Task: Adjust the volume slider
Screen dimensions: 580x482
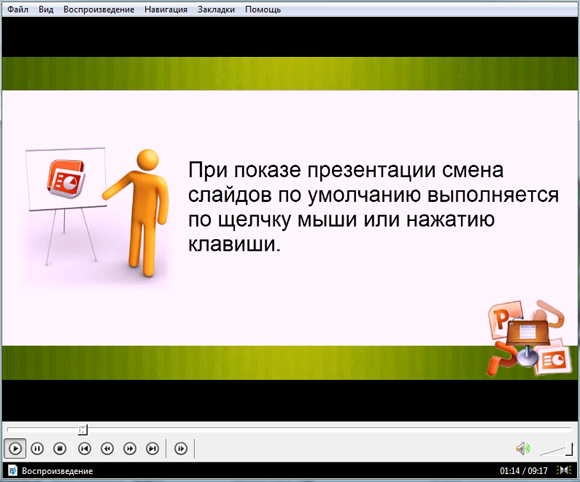Action: click(556, 449)
